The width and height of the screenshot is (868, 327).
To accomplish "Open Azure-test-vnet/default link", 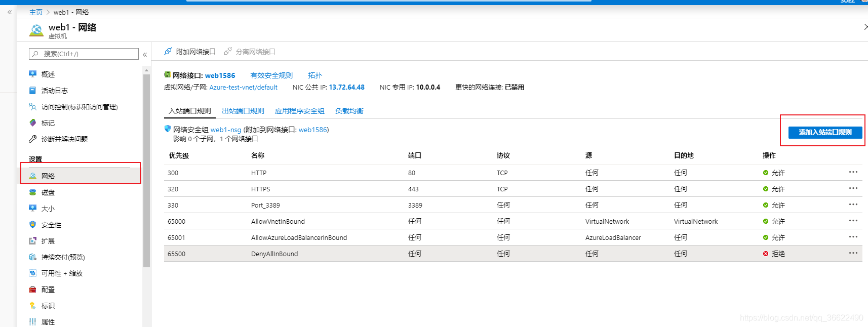I will click(244, 87).
